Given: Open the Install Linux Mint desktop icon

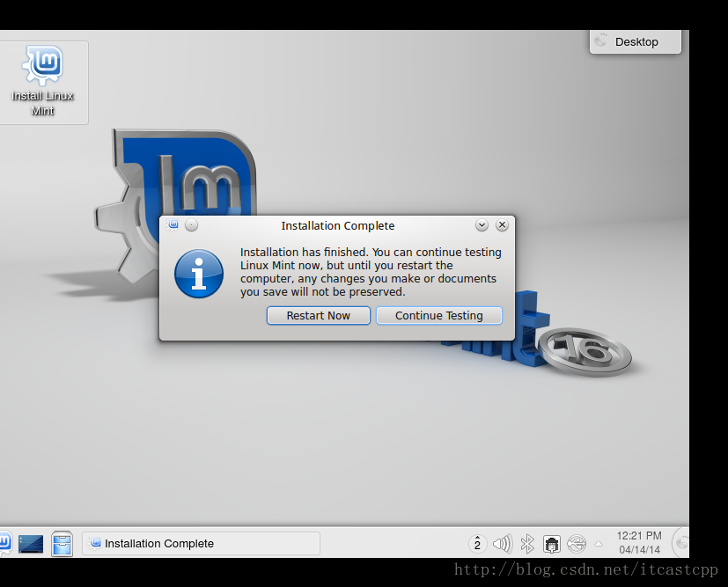Looking at the screenshot, I should coord(43,82).
